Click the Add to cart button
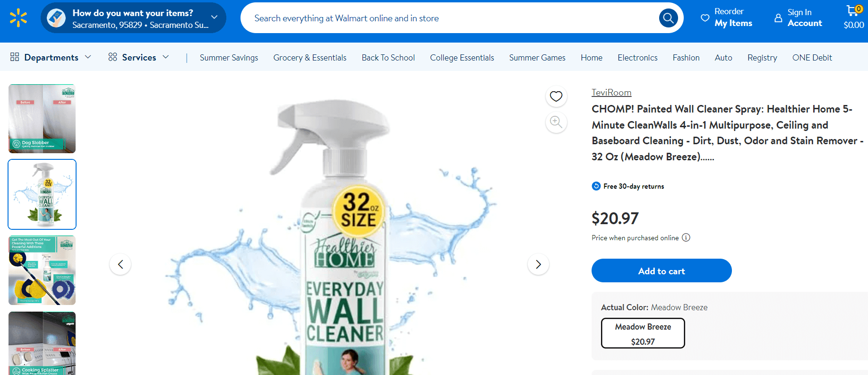This screenshot has width=868, height=375. [x=661, y=270]
